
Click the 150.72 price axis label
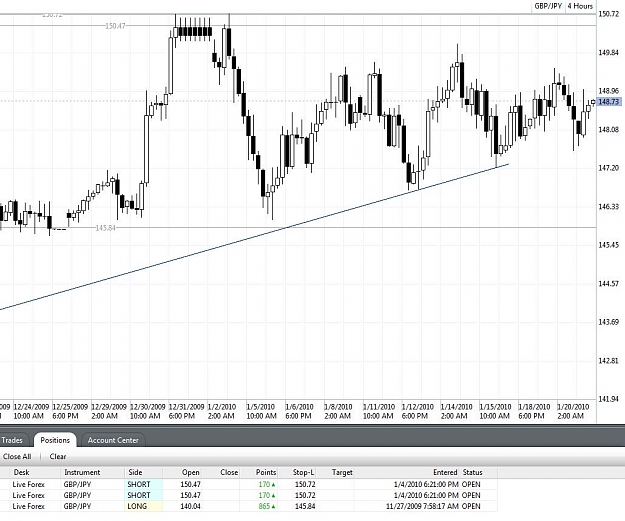point(609,14)
